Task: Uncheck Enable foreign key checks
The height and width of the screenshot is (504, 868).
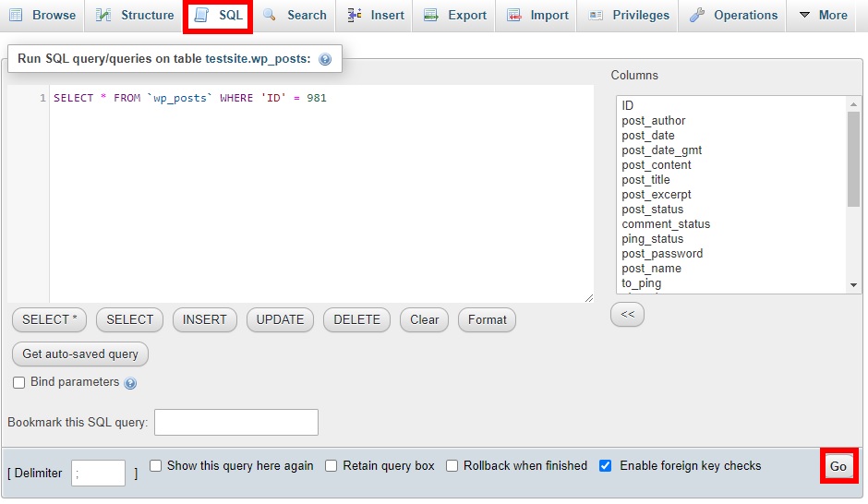Action: pyautogui.click(x=606, y=466)
